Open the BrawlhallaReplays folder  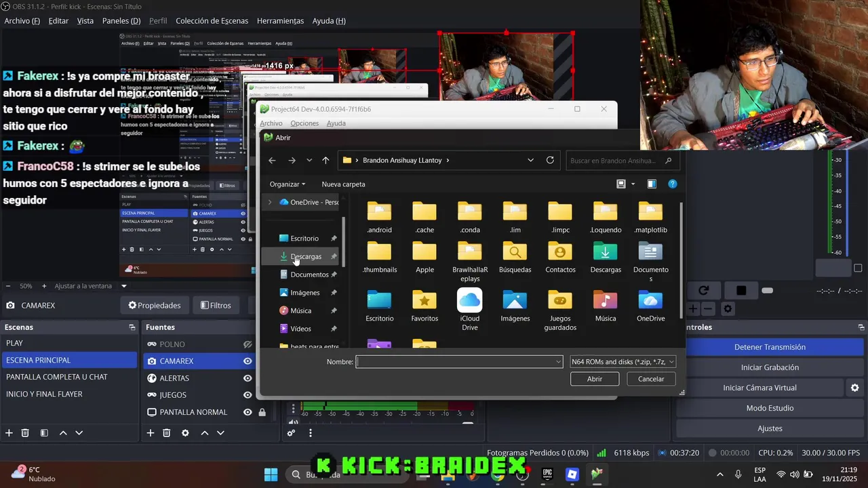coord(469,261)
